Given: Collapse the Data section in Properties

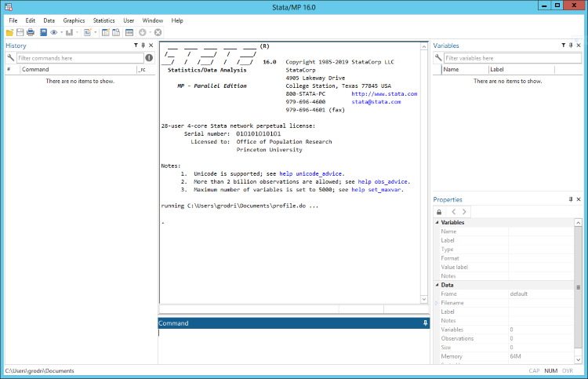Looking at the screenshot, I should click(437, 285).
